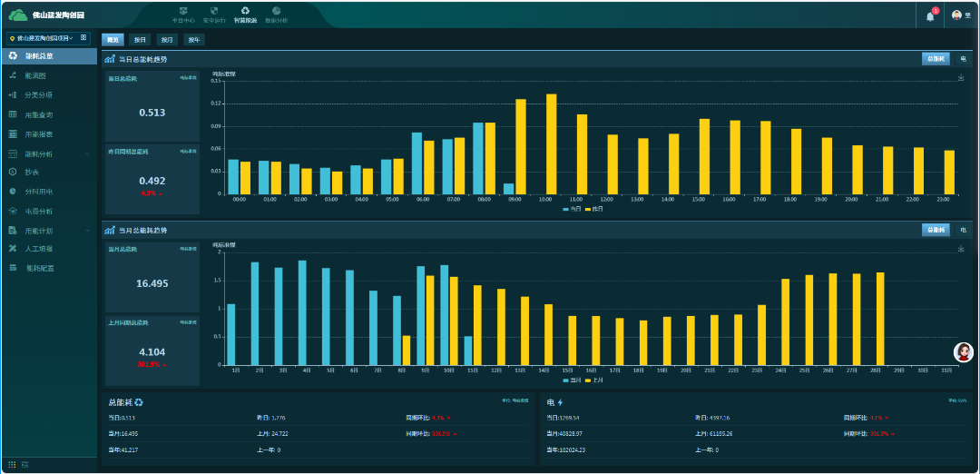Switch to the 按月 tab
This screenshot has height=474, width=980.
pyautogui.click(x=166, y=40)
